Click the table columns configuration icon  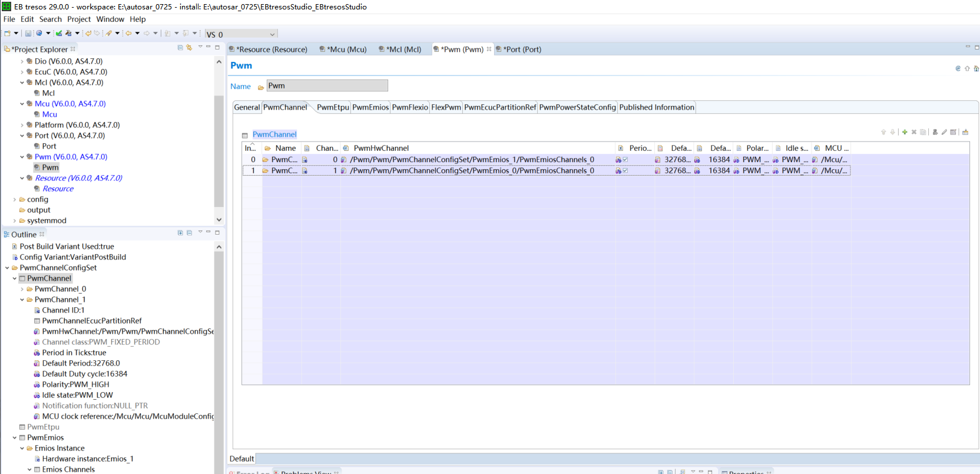point(953,132)
